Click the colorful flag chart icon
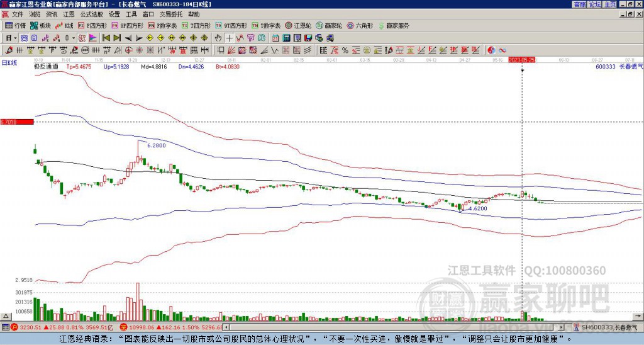This screenshot has width=644, height=345. coord(93,38)
